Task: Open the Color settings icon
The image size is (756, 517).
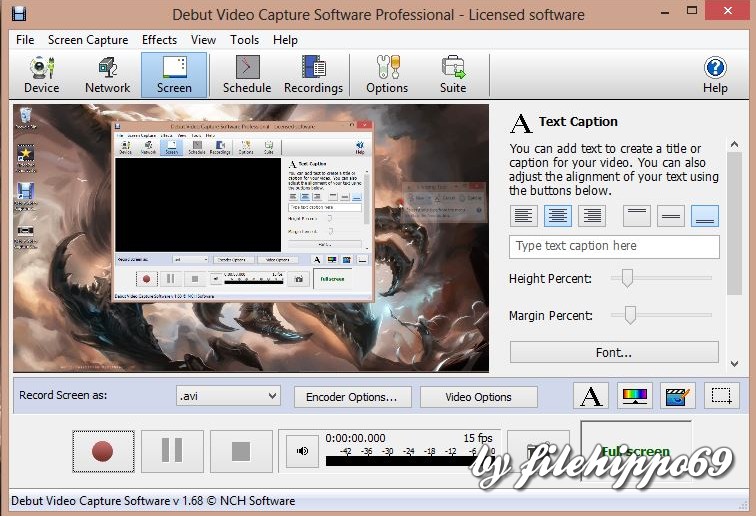Action: 634,396
